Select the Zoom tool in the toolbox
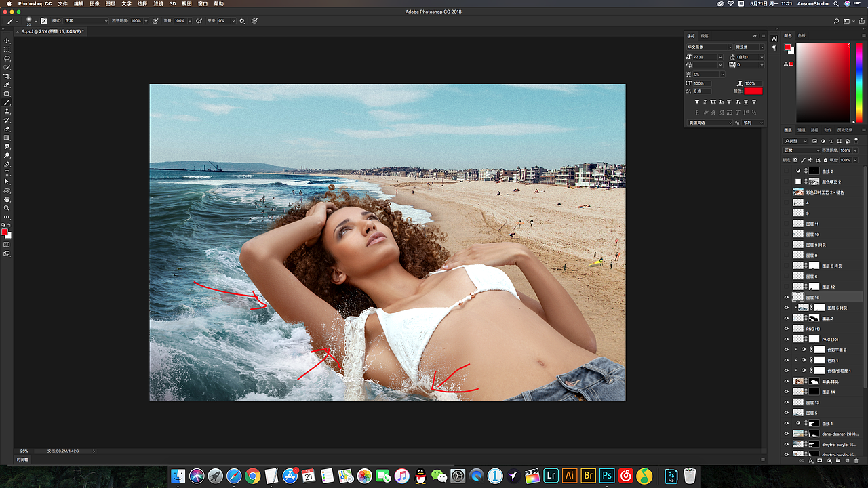 click(7, 208)
